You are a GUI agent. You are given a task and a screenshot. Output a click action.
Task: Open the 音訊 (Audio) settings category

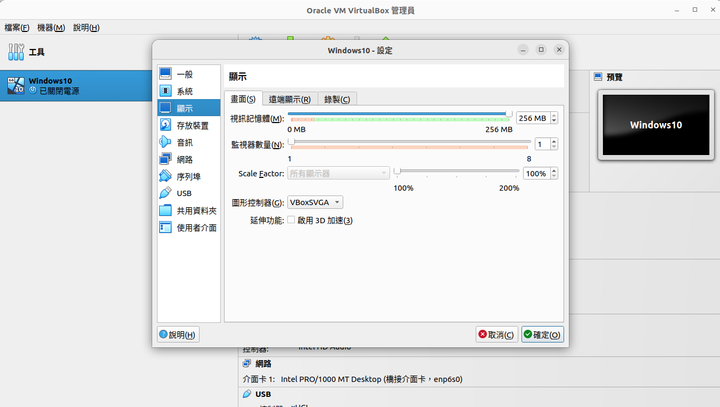(x=188, y=142)
